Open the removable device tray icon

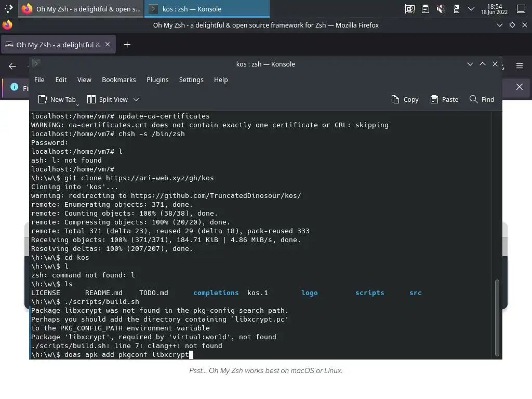[457, 9]
